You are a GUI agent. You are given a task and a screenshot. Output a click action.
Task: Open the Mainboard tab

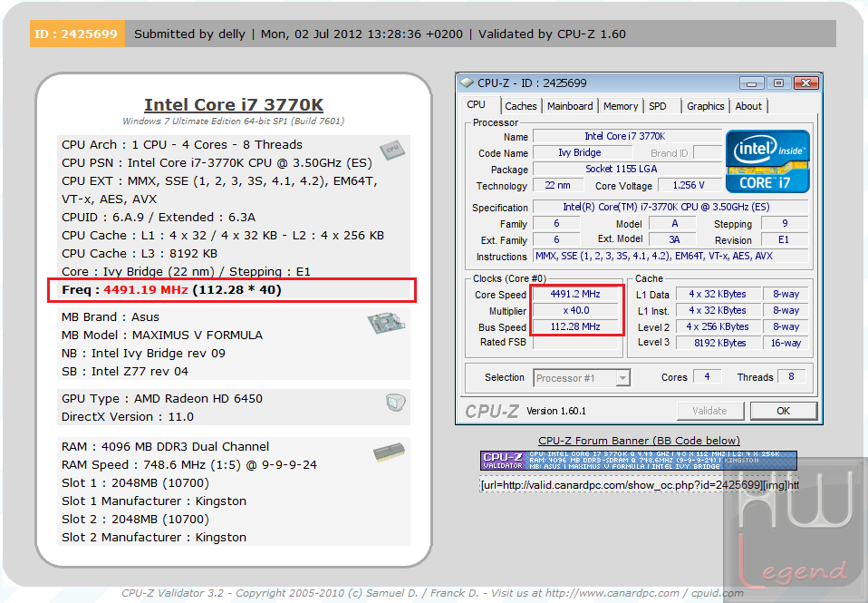tap(570, 106)
